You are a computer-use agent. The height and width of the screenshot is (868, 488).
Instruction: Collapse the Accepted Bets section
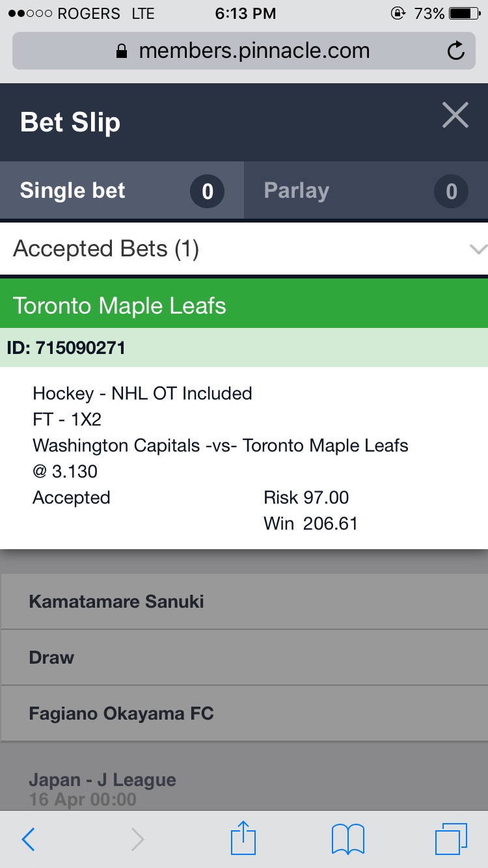tap(478, 249)
